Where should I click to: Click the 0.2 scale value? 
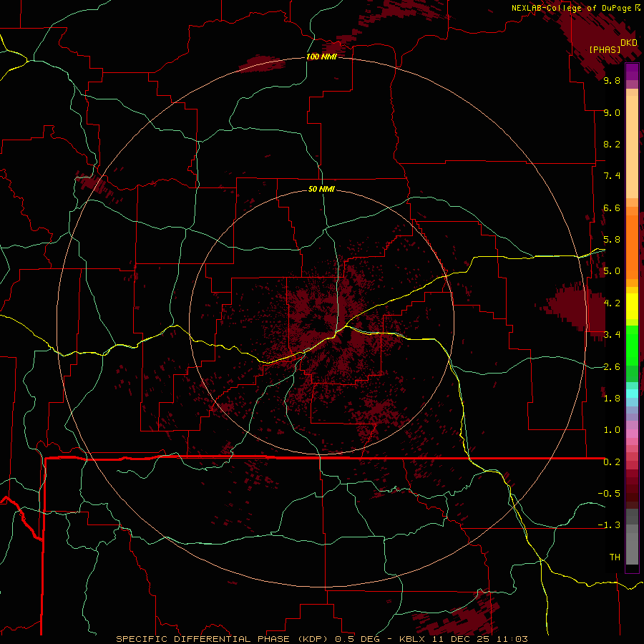(x=612, y=462)
